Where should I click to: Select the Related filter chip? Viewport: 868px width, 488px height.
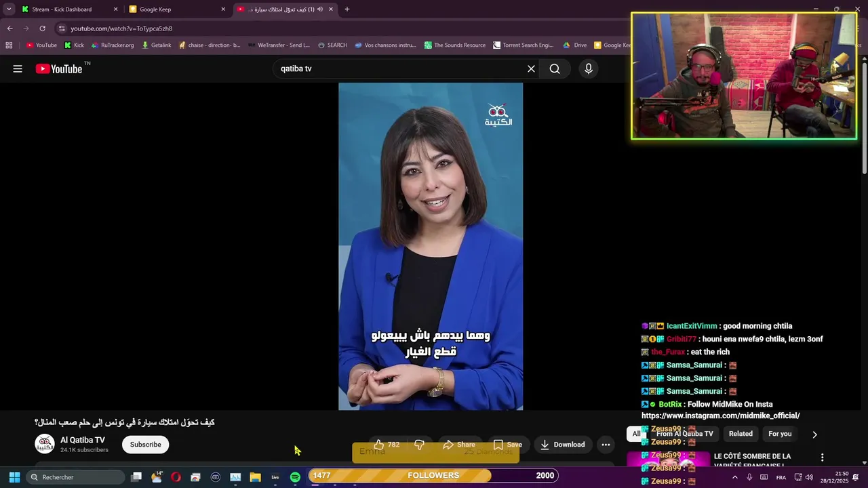pyautogui.click(x=741, y=434)
